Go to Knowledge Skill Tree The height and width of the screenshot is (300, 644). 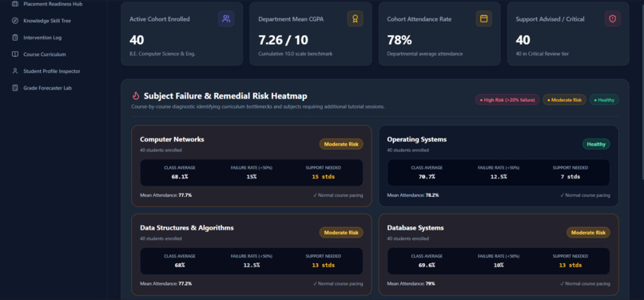[x=47, y=21]
